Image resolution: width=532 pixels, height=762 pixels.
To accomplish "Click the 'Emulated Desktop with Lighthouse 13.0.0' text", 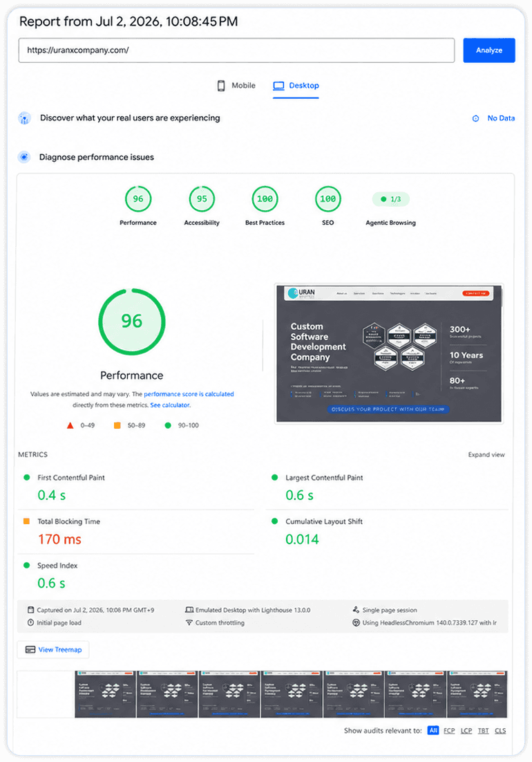I will click(x=253, y=610).
